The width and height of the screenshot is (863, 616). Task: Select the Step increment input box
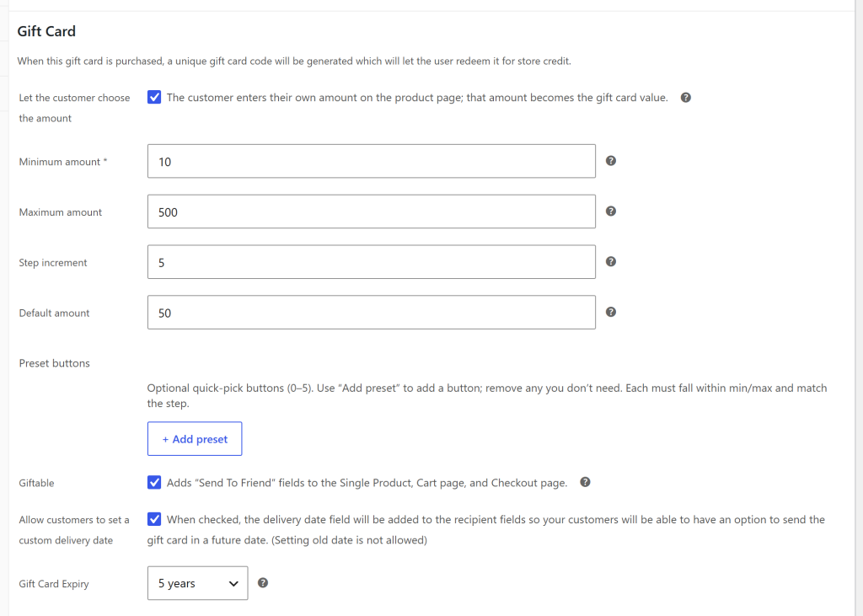point(372,262)
